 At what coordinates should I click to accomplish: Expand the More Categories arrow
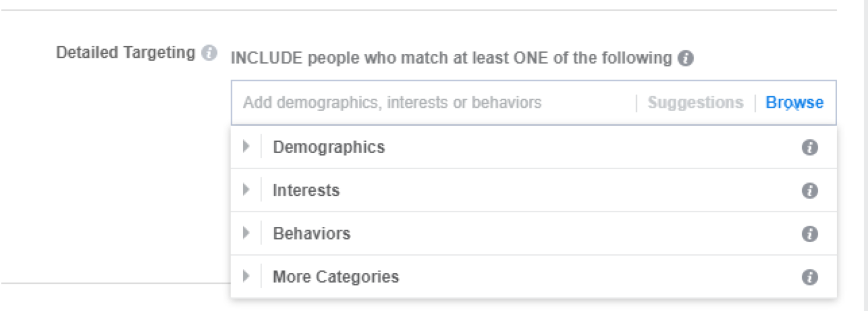246,277
